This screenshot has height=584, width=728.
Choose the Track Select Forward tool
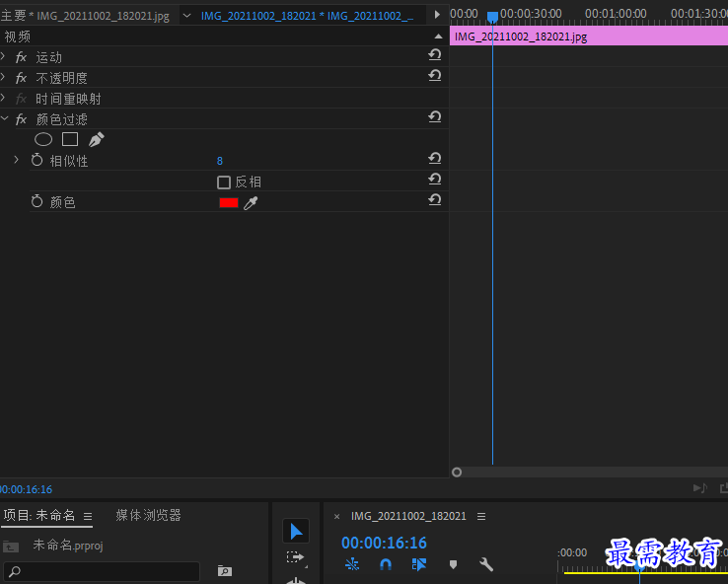coord(296,557)
